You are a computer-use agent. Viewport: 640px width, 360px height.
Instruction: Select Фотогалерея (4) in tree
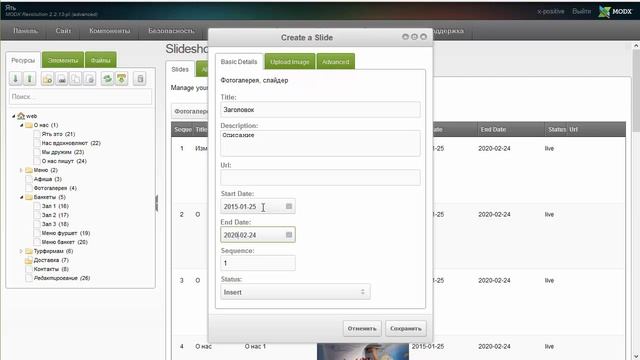tap(55, 188)
